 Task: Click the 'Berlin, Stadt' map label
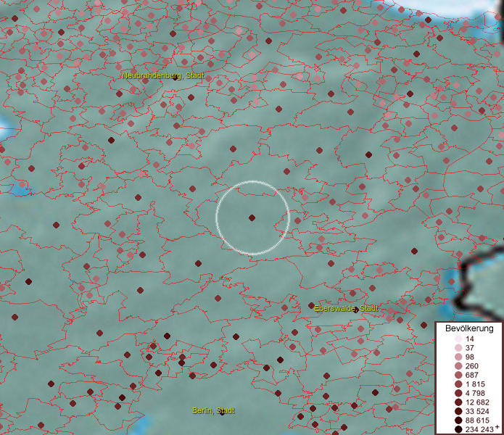[213, 410]
